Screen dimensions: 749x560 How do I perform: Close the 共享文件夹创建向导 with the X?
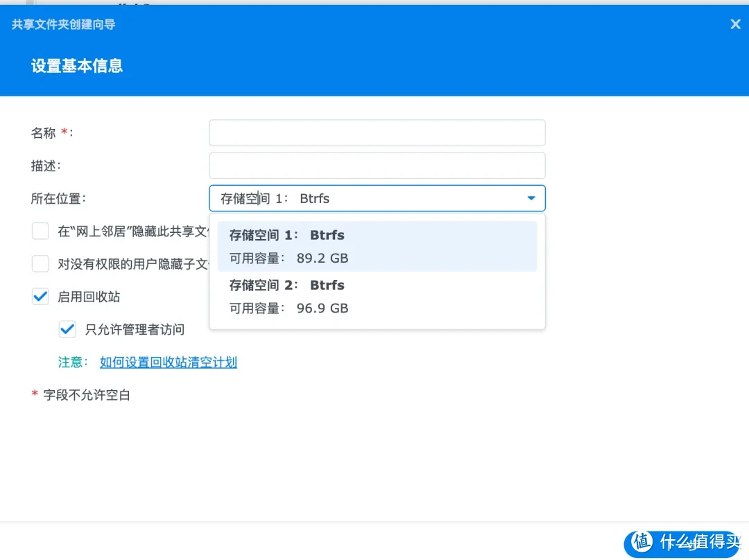(x=735, y=24)
